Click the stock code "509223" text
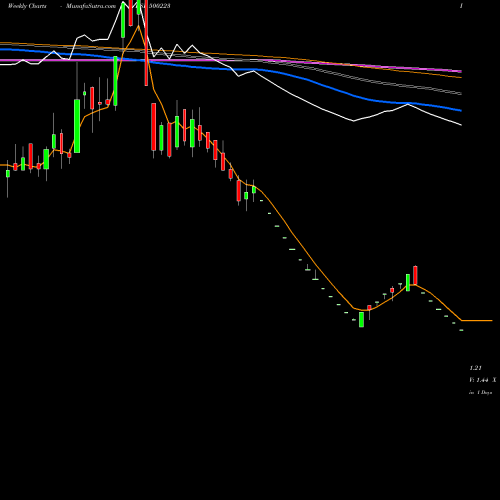This screenshot has height=500, width=500. pos(159,6)
